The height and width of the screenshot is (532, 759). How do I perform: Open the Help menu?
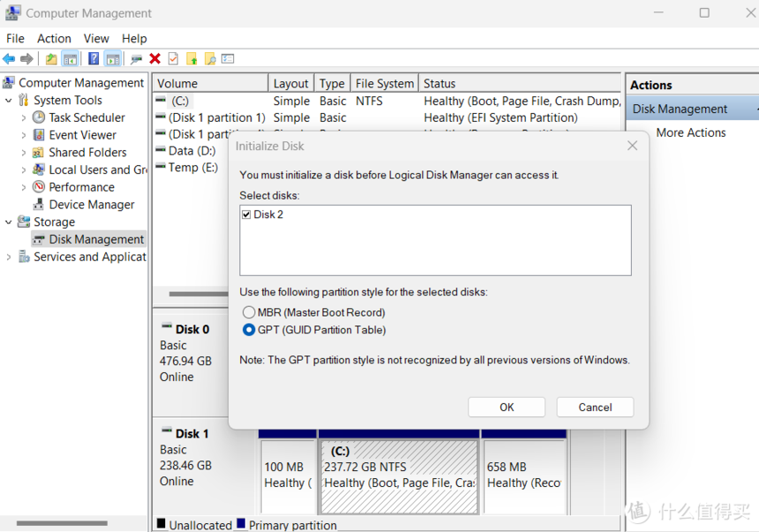coord(134,38)
